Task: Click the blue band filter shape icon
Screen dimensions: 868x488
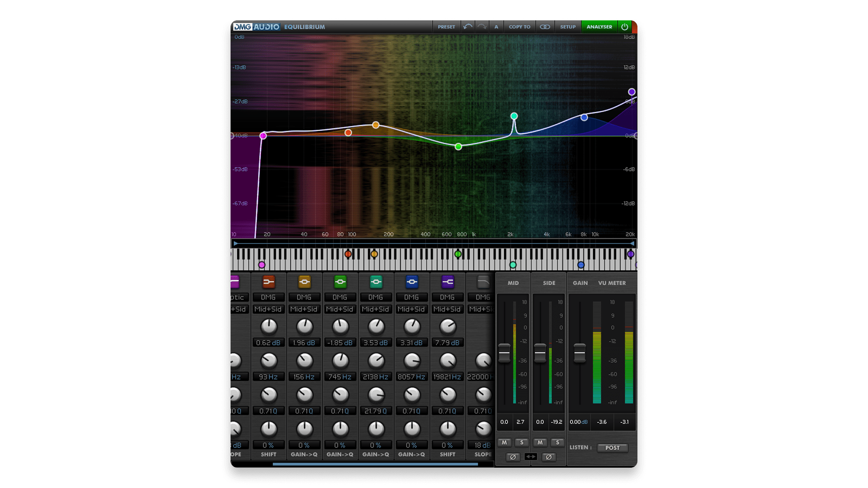Action: click(x=411, y=282)
